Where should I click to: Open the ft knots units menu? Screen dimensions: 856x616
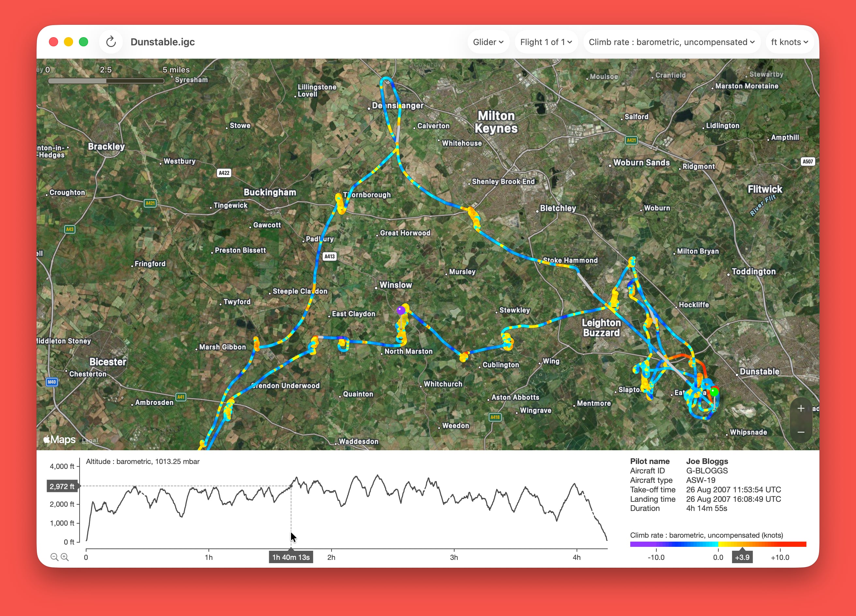coord(789,42)
